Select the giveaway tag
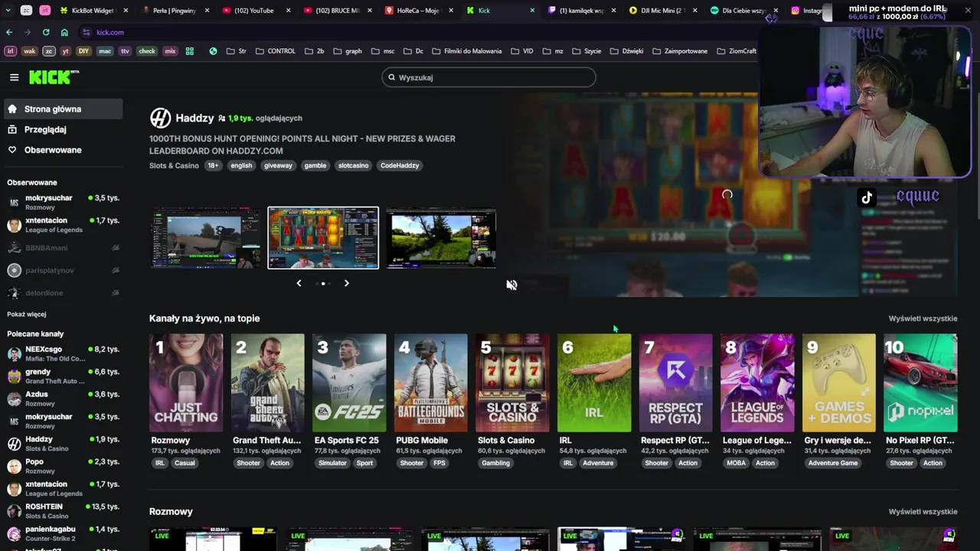Screen dimensions: 980x551 pyautogui.click(x=278, y=165)
